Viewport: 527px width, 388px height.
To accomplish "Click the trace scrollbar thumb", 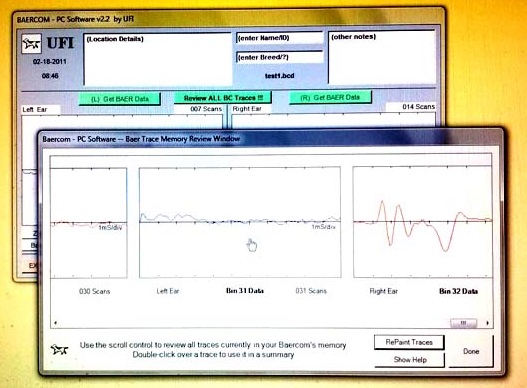I will pos(463,323).
